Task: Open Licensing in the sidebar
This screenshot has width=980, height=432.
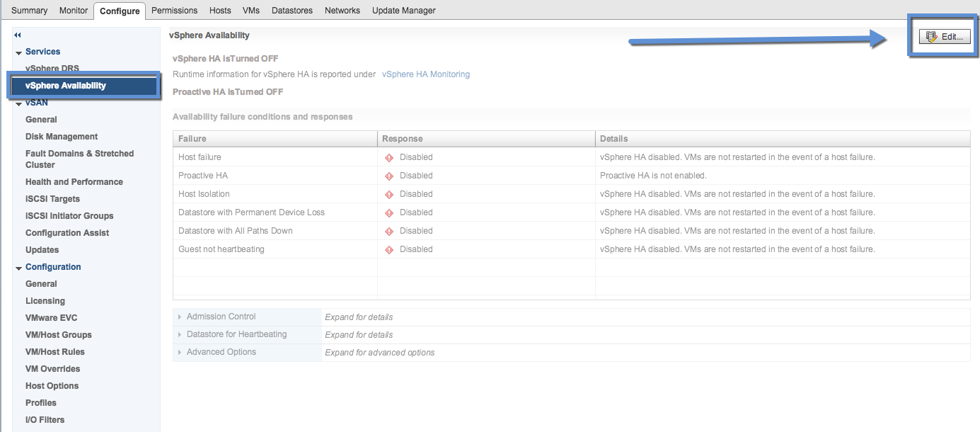Action: tap(45, 301)
